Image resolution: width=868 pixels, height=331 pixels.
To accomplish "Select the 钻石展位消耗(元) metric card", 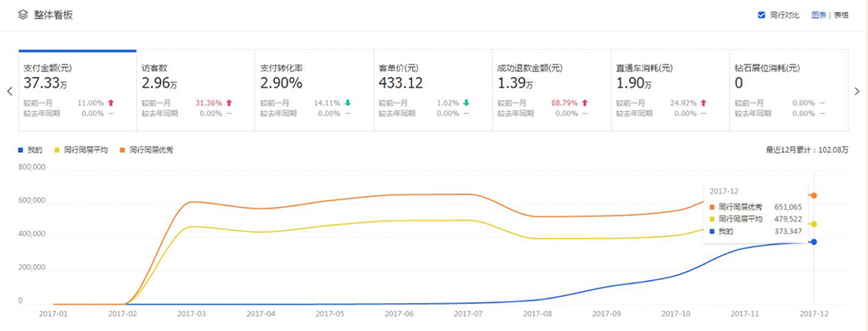I will pos(788,90).
